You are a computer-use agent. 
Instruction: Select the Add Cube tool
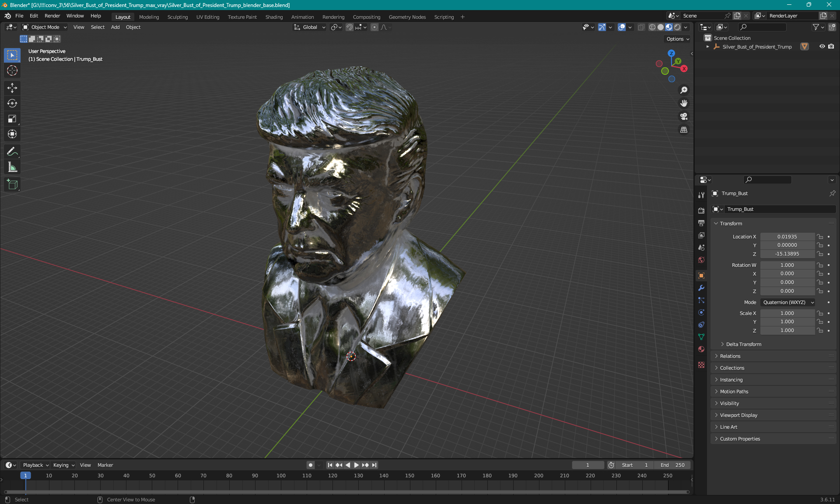12,185
